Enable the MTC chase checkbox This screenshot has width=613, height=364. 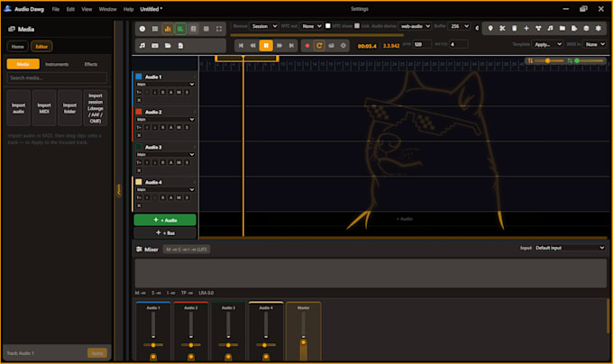[328, 26]
